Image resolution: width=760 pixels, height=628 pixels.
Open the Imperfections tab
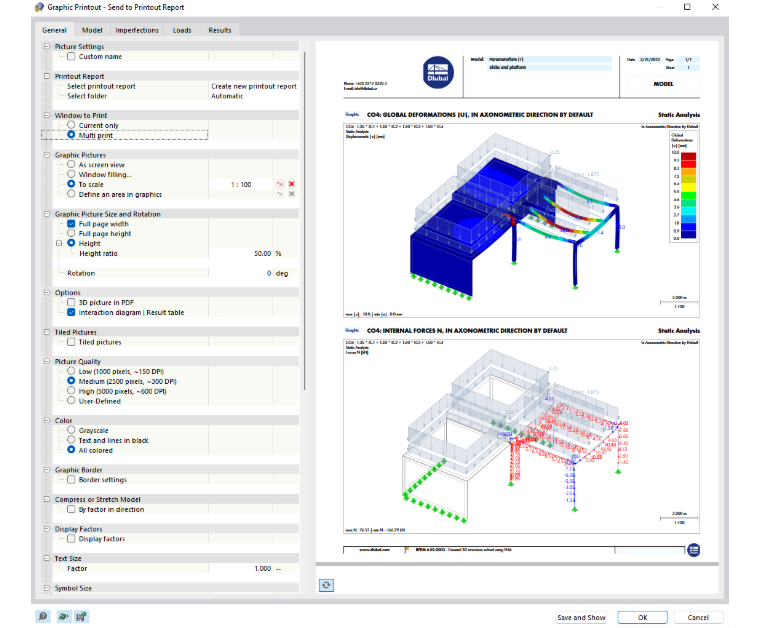pyautogui.click(x=137, y=30)
